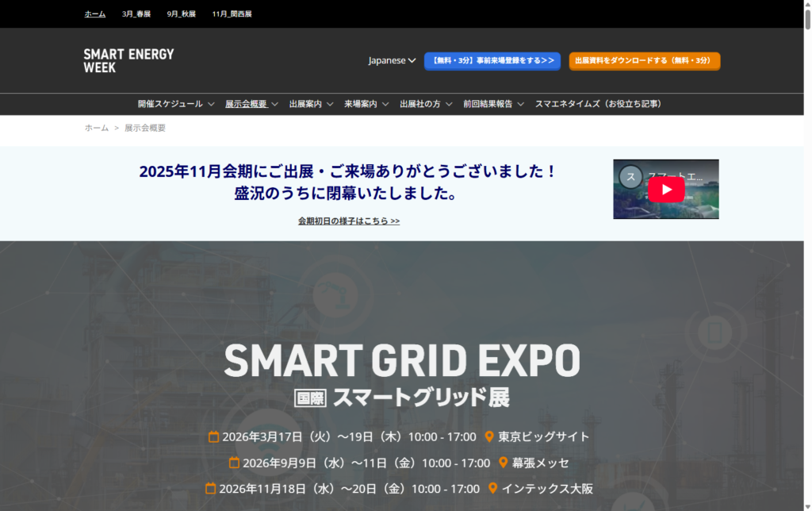The image size is (812, 511).
Task: Click the scrollbar up arrow
Action: coord(806,6)
